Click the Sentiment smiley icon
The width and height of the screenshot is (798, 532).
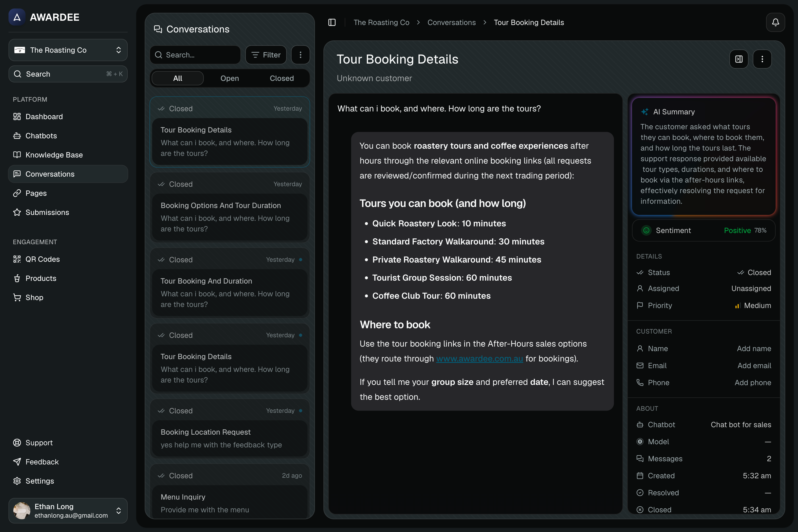coord(646,230)
